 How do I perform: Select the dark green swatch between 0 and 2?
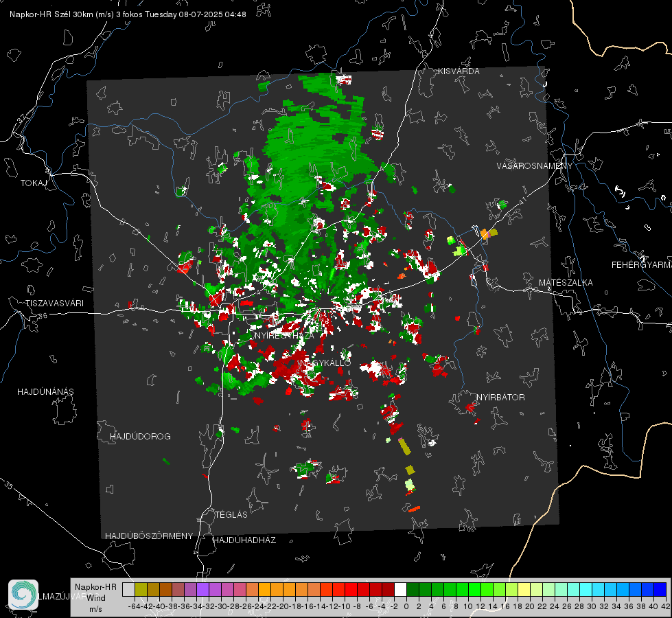point(413,589)
